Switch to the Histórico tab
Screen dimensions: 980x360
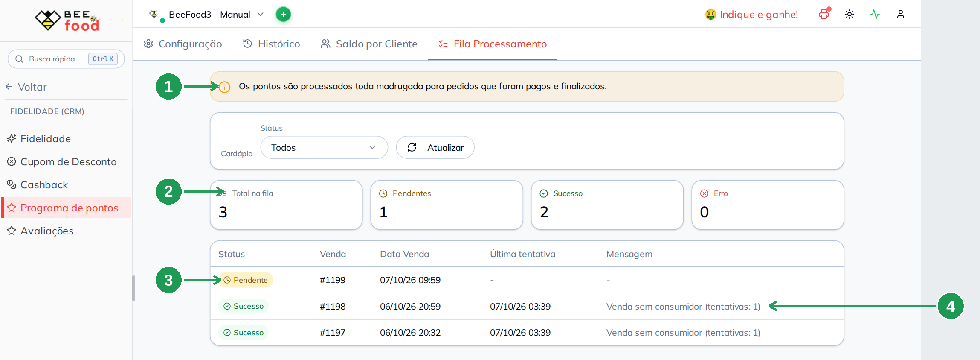click(x=271, y=44)
